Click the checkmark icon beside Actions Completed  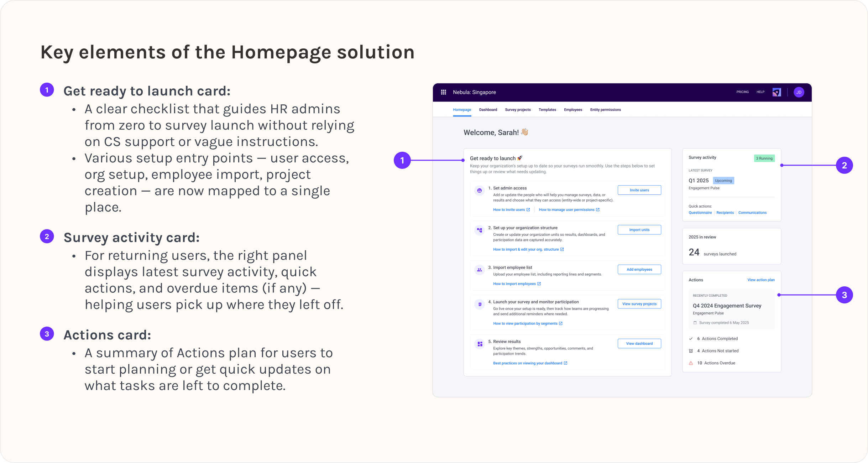pos(691,338)
